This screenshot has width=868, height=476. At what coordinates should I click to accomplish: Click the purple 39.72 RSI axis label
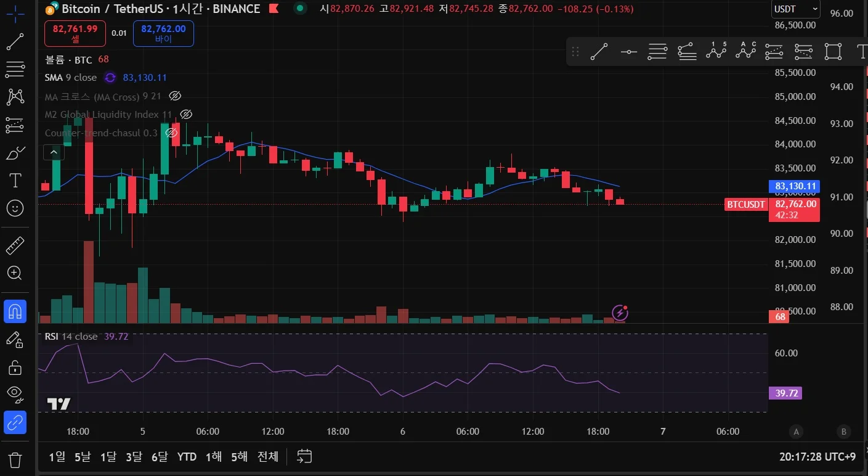click(784, 393)
